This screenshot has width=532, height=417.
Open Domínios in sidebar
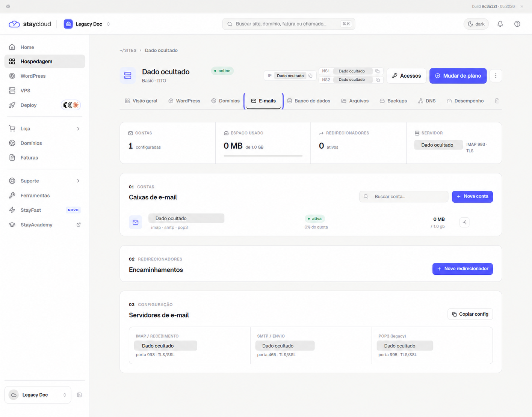click(x=45, y=143)
